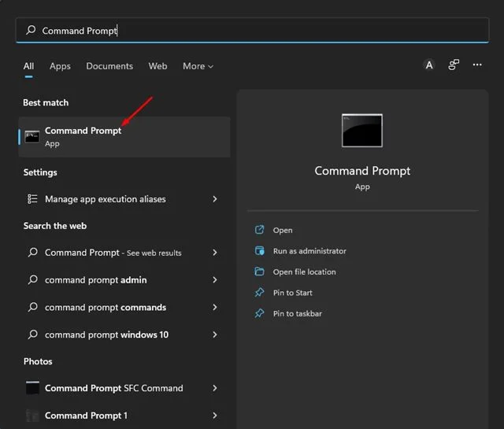Open photo "Command Prompt SFC Command"
This screenshot has width=504, height=429.
pos(124,388)
